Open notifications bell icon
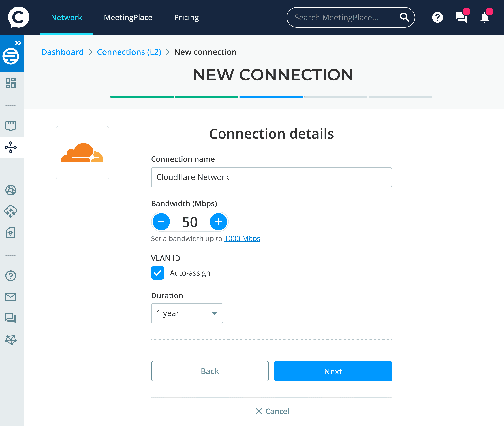The image size is (504, 426). tap(484, 17)
